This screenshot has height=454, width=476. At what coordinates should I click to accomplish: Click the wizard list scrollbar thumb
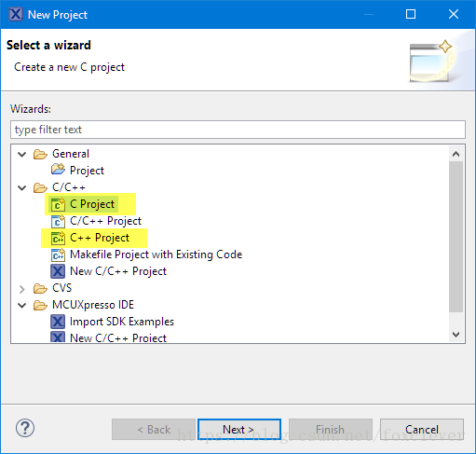pos(456,237)
